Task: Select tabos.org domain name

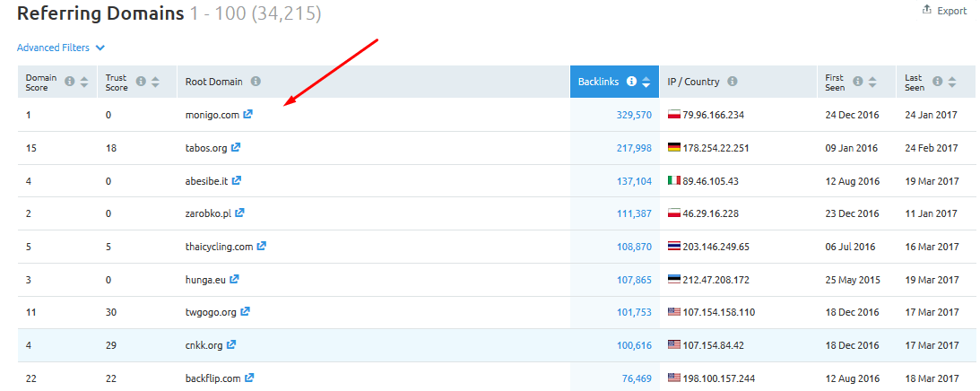Action: [206, 148]
